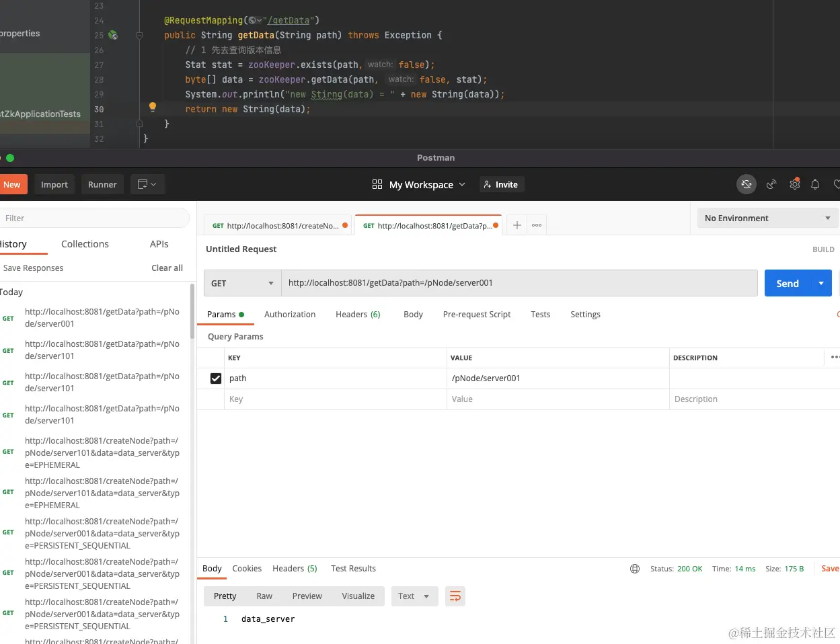Select the Authorization tab
Screen dimensions: 840x644
coord(290,314)
